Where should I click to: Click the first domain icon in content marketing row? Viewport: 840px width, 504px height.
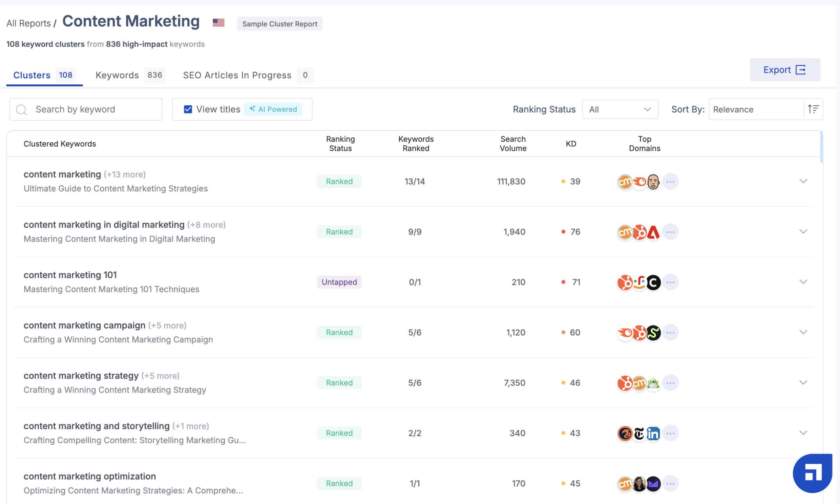[x=625, y=182]
